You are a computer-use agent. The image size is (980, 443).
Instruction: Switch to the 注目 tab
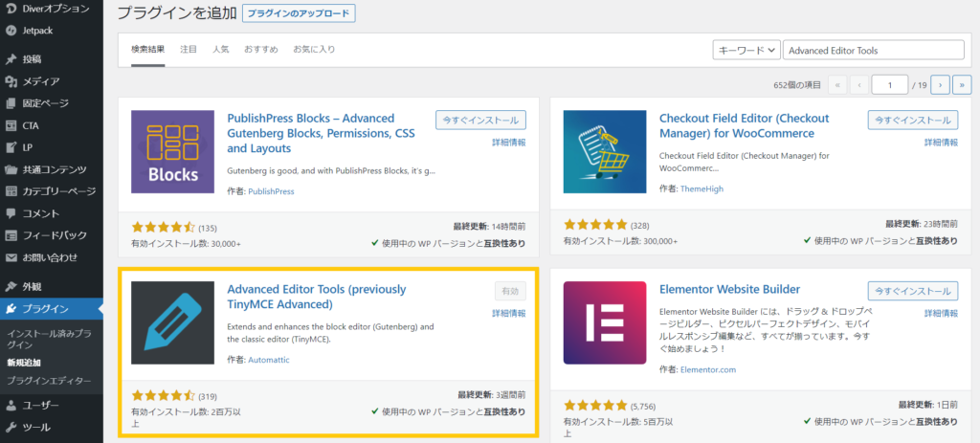click(x=189, y=50)
